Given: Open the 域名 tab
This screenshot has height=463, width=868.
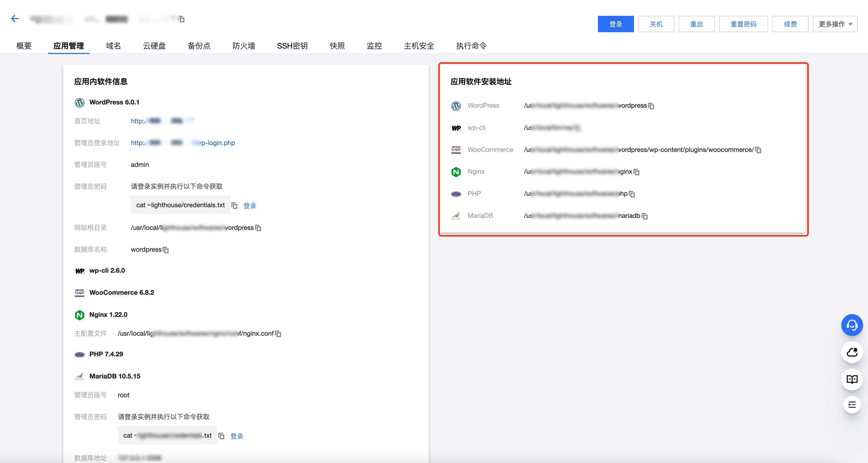Looking at the screenshot, I should tap(113, 46).
